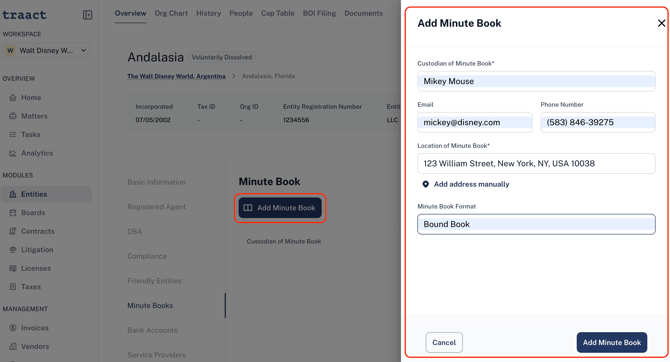
Task: Click the Vendors icon in sidebar
Action: 13,346
